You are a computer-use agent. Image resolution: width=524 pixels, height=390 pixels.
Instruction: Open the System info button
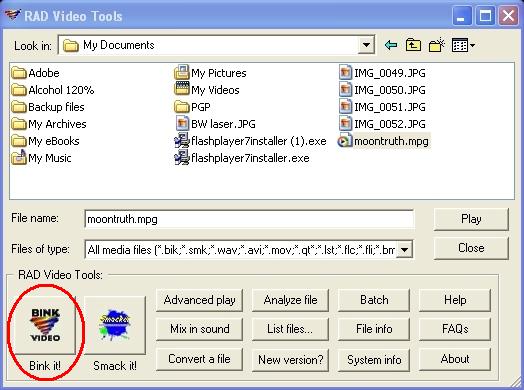(x=374, y=360)
